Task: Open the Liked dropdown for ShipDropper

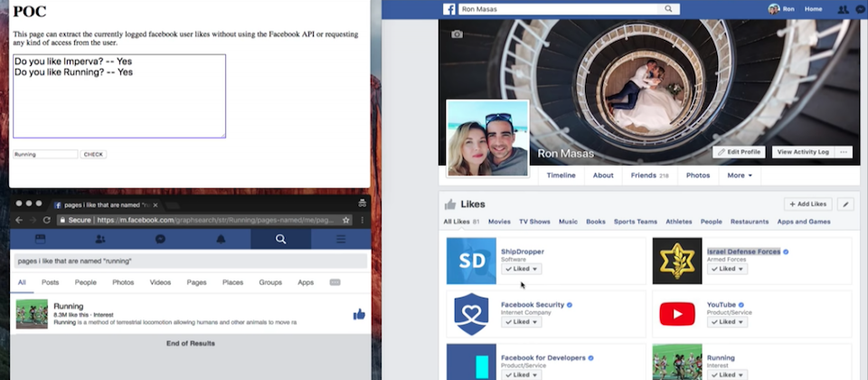Action: [522, 269]
